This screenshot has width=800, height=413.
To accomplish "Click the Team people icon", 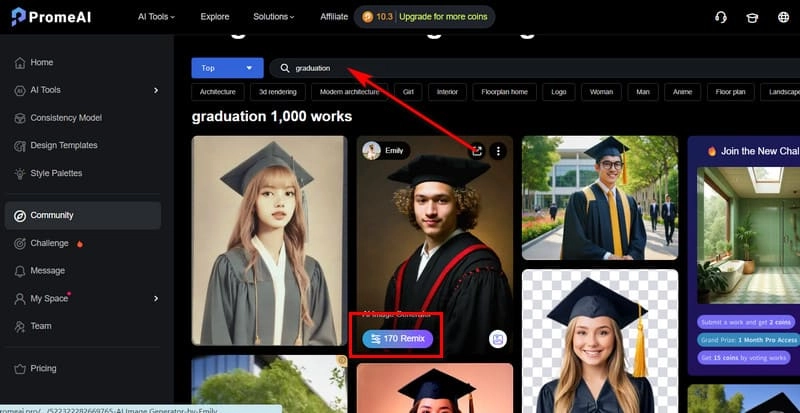I will click(x=20, y=326).
